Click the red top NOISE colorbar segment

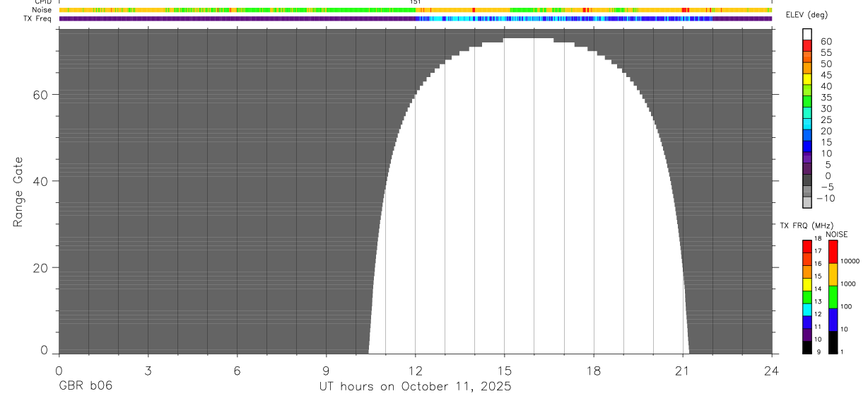click(833, 251)
